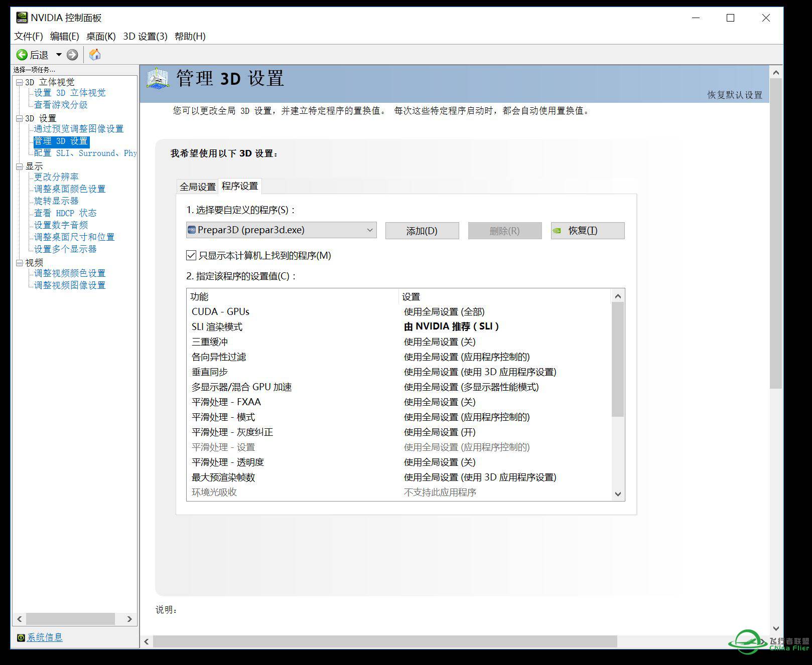The height and width of the screenshot is (665, 812).
Task: Click the CUDA - GPUs setting row
Action: [x=399, y=312]
